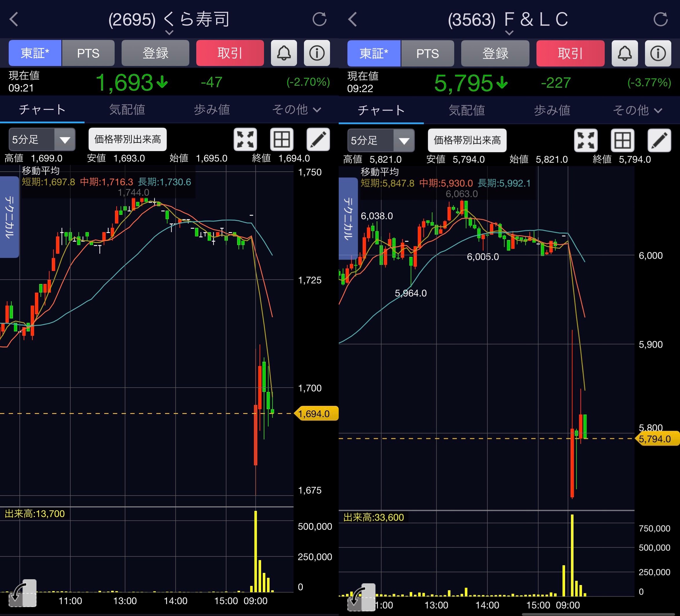Open the 歩み値 tab for F&LC

pyautogui.click(x=552, y=110)
